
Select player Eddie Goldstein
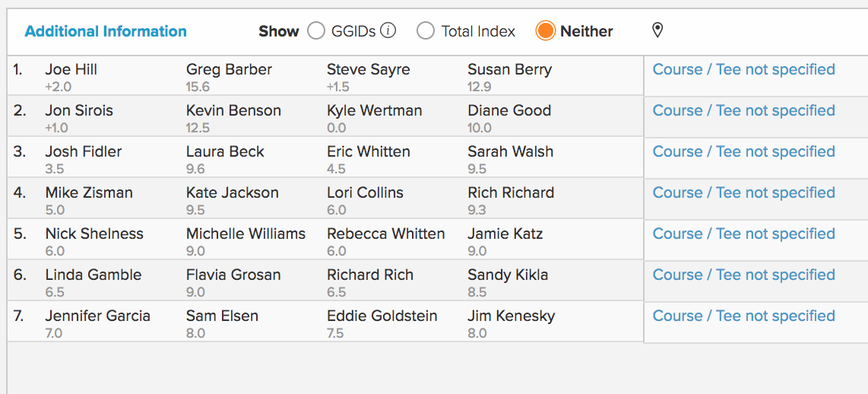(x=382, y=316)
